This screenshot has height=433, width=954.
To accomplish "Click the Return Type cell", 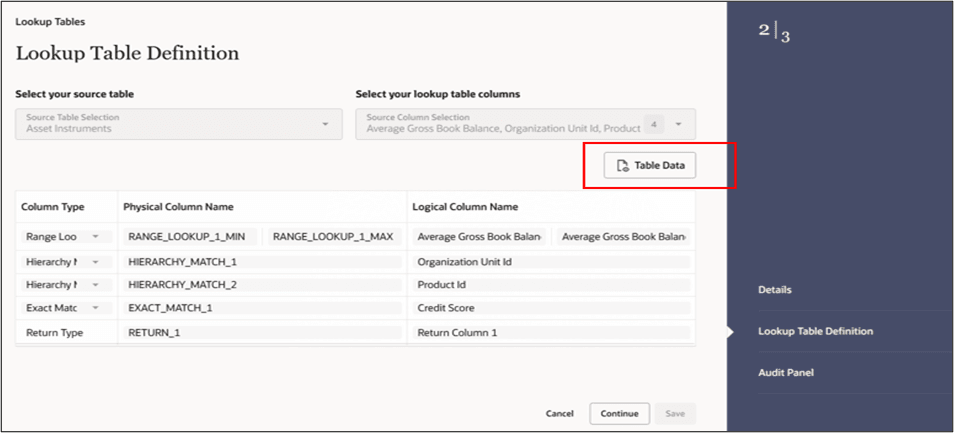I will [54, 333].
